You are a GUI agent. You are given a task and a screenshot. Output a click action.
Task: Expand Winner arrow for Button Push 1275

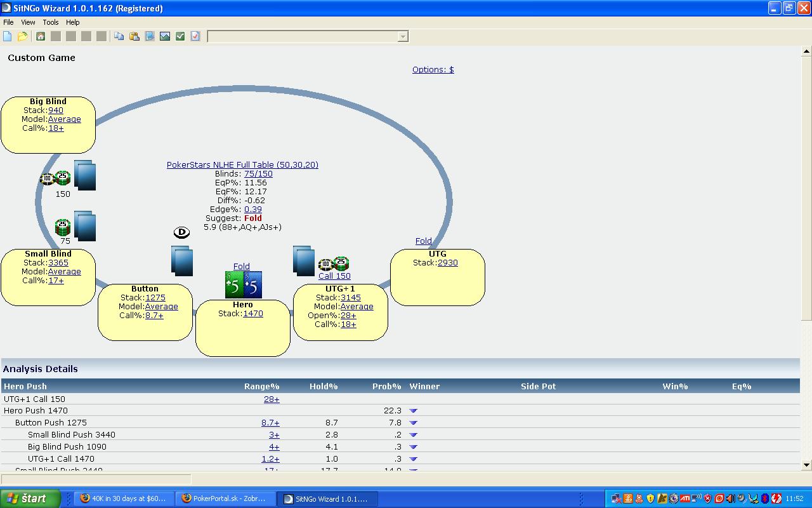(x=414, y=423)
